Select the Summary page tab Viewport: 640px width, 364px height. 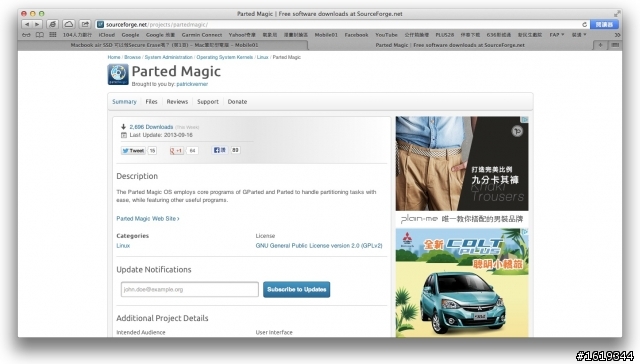tap(124, 102)
